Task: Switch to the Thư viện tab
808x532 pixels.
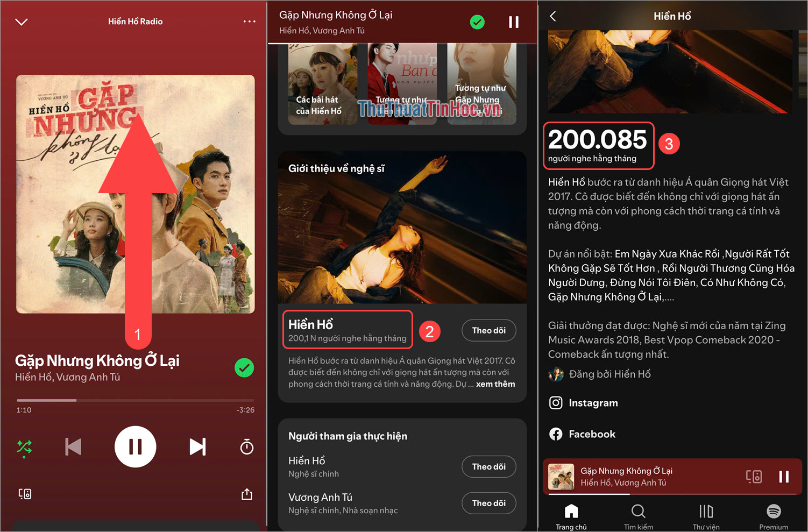Action: point(706,517)
